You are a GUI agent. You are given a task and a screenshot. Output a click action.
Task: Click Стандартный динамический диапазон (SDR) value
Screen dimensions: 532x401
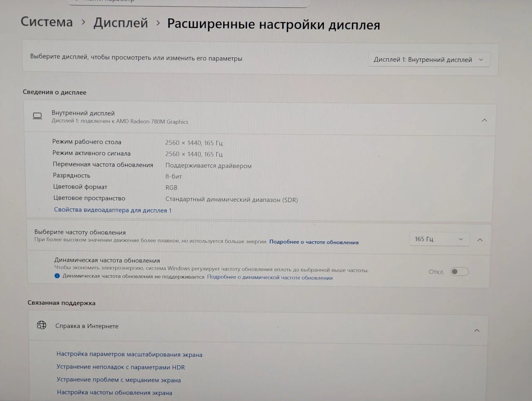pos(232,200)
